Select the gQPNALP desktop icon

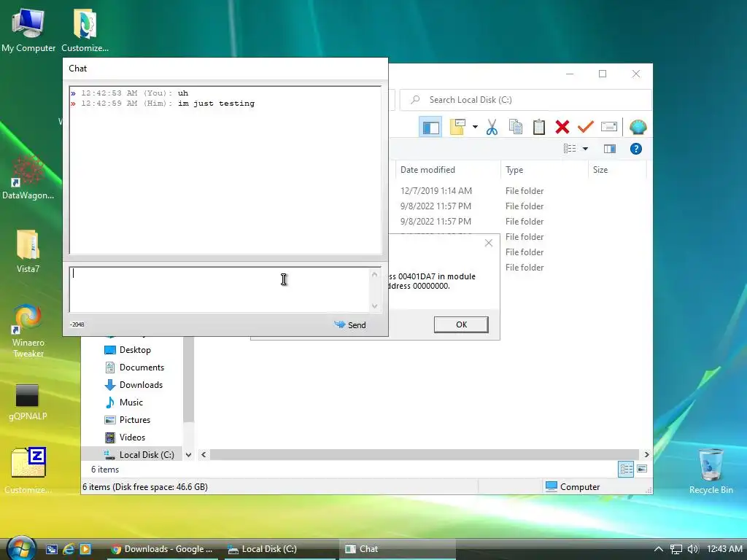[28, 402]
